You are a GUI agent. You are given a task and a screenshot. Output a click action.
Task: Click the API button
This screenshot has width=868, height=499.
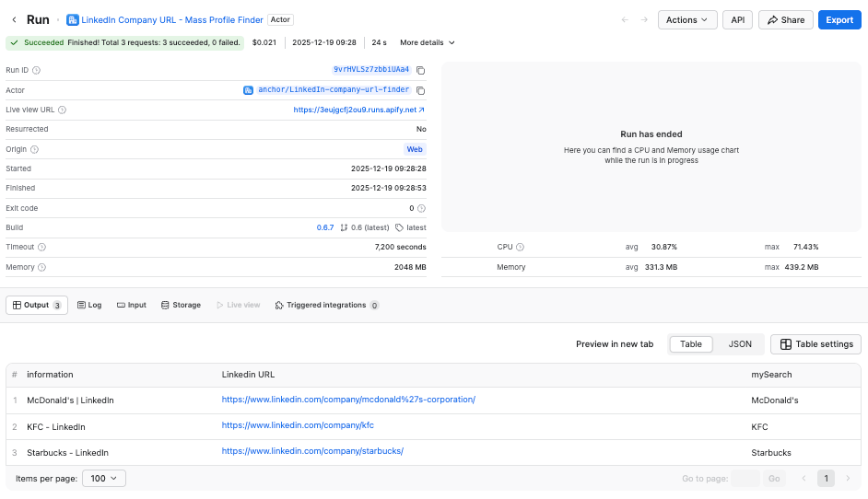(x=737, y=20)
